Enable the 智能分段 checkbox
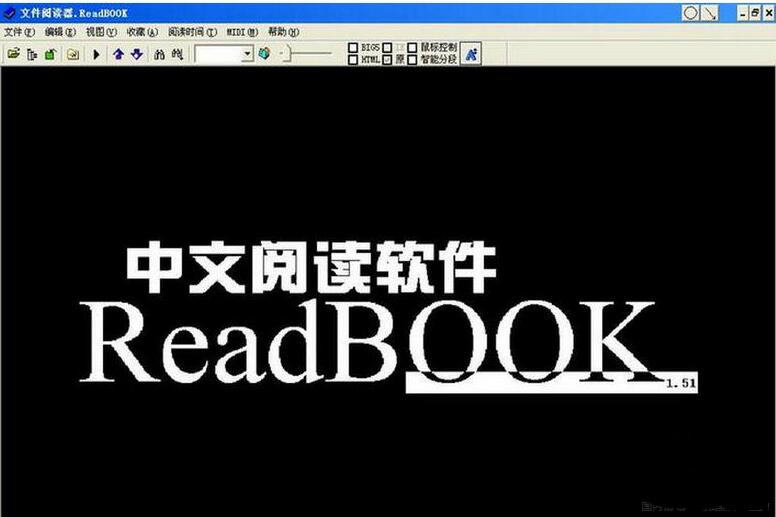 coord(412,60)
